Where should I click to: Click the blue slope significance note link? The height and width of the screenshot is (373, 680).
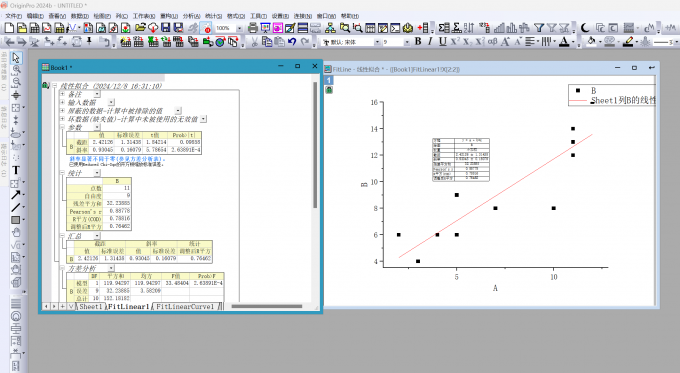pyautogui.click(x=118, y=159)
